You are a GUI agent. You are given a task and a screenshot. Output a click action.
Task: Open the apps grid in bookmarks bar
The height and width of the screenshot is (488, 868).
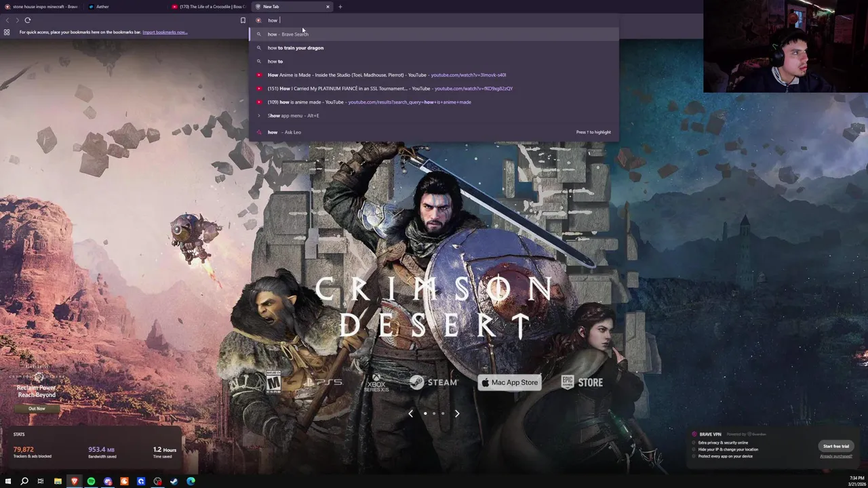(7, 32)
